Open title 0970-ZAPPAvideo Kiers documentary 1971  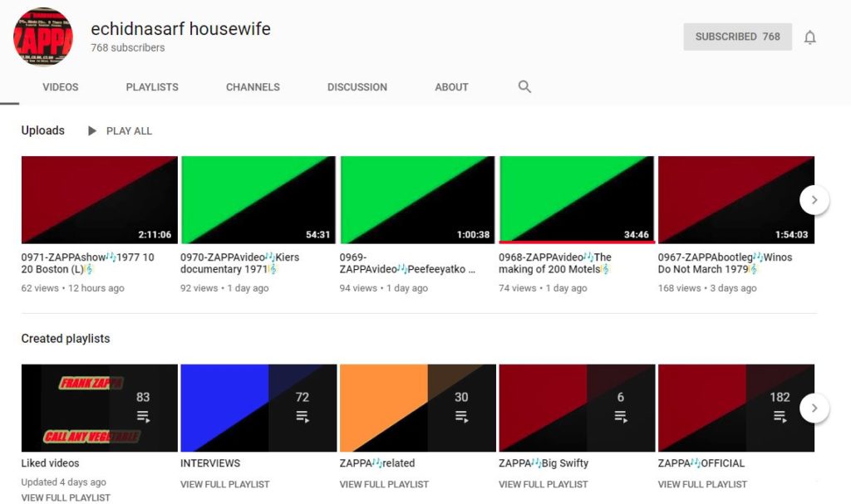pyautogui.click(x=240, y=263)
